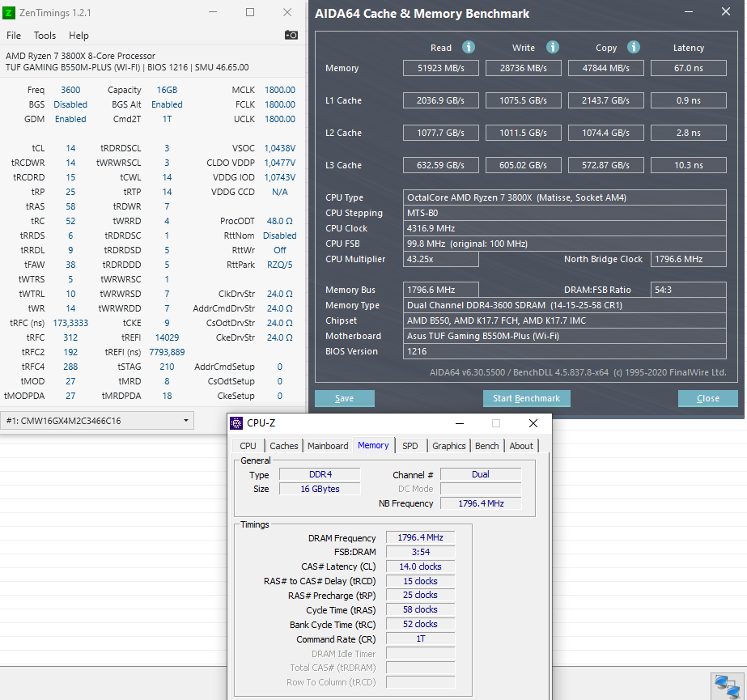Open the Tools menu in ZenTimings
This screenshot has height=700, width=747.
click(45, 36)
